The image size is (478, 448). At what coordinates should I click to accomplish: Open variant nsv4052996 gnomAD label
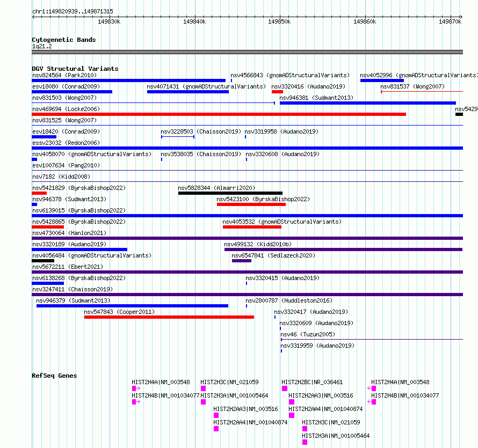pyautogui.click(x=418, y=75)
